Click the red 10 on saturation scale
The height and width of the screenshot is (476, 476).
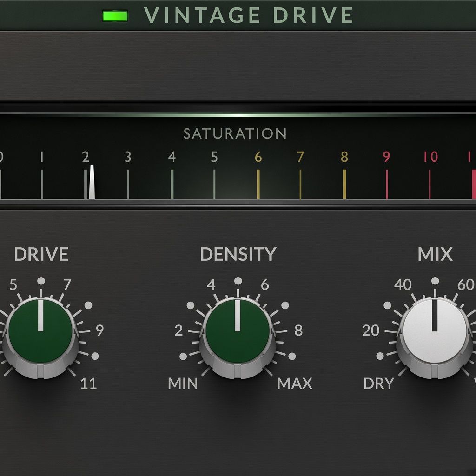(x=431, y=157)
